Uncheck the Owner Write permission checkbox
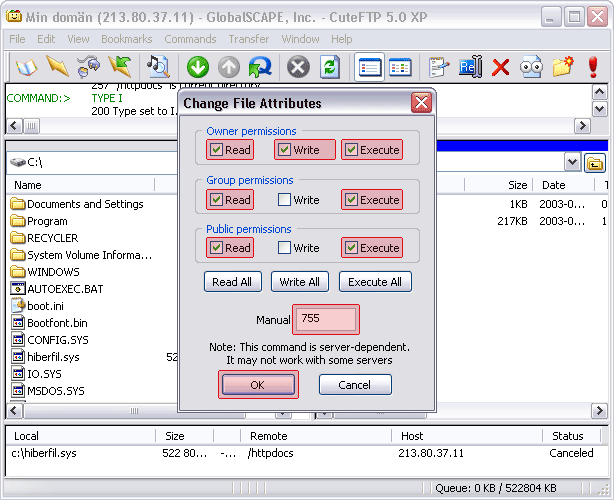The height and width of the screenshot is (500, 614). point(285,150)
